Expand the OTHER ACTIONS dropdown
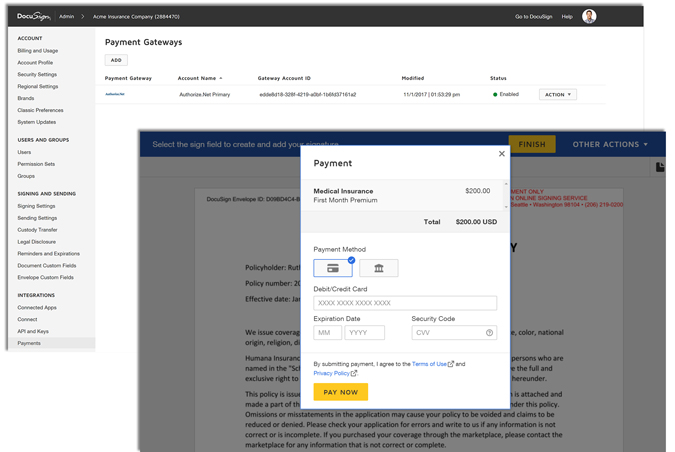Image resolution: width=675 pixels, height=452 pixels. 610,145
